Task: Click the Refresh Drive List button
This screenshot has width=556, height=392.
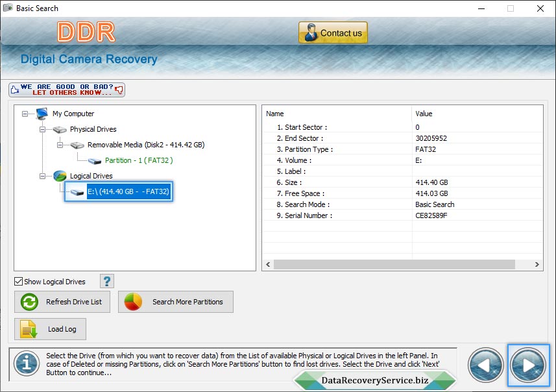Action: (x=62, y=302)
